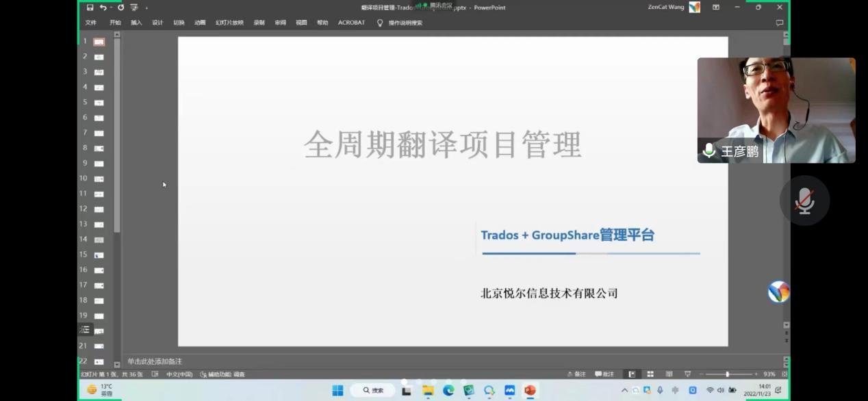Viewport: 868px width, 401px height.
Task: Undo the last action
Action: [x=103, y=8]
